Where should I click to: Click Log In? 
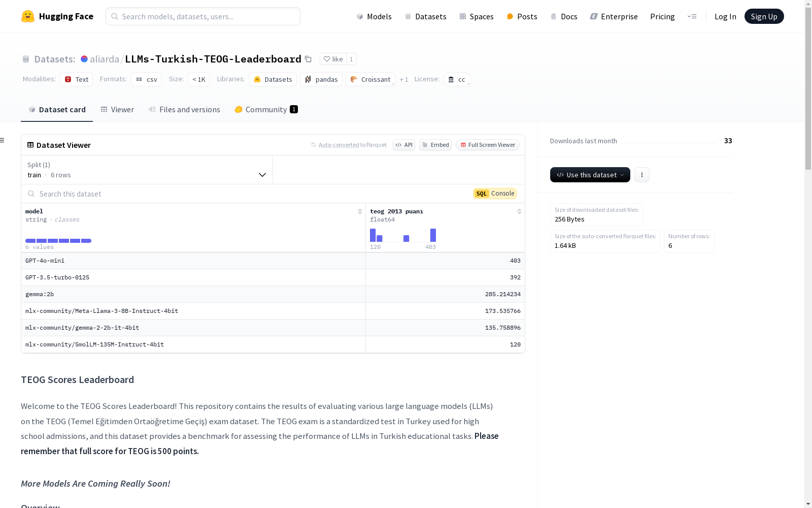pos(725,16)
